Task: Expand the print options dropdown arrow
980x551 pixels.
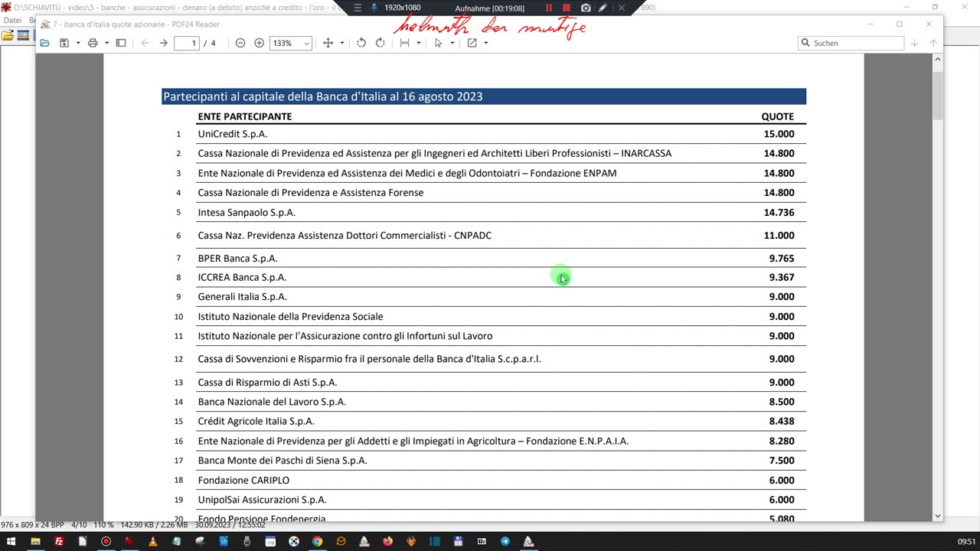Action: (106, 43)
